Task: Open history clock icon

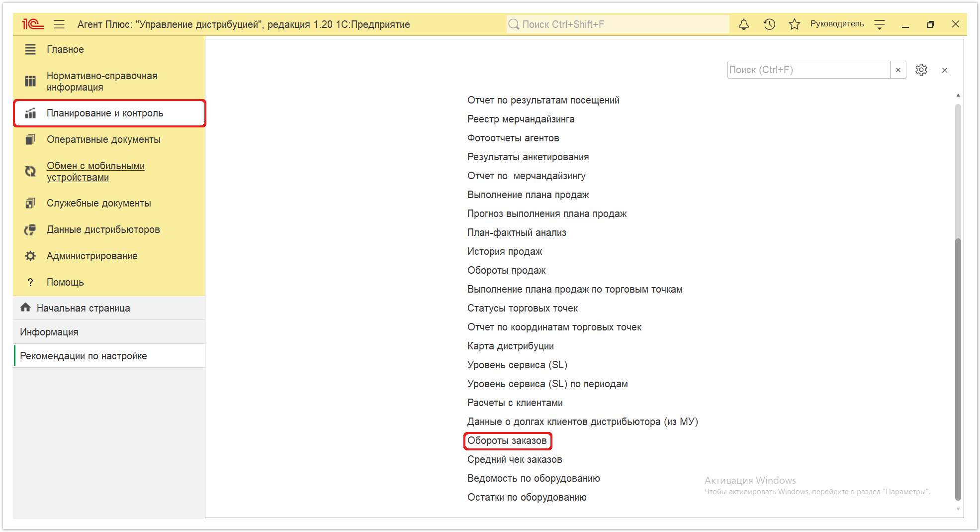Action: tap(769, 24)
